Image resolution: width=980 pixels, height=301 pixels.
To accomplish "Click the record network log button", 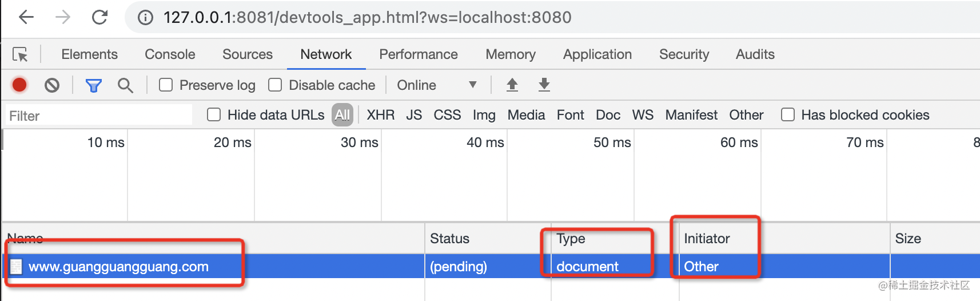I will click(x=19, y=85).
